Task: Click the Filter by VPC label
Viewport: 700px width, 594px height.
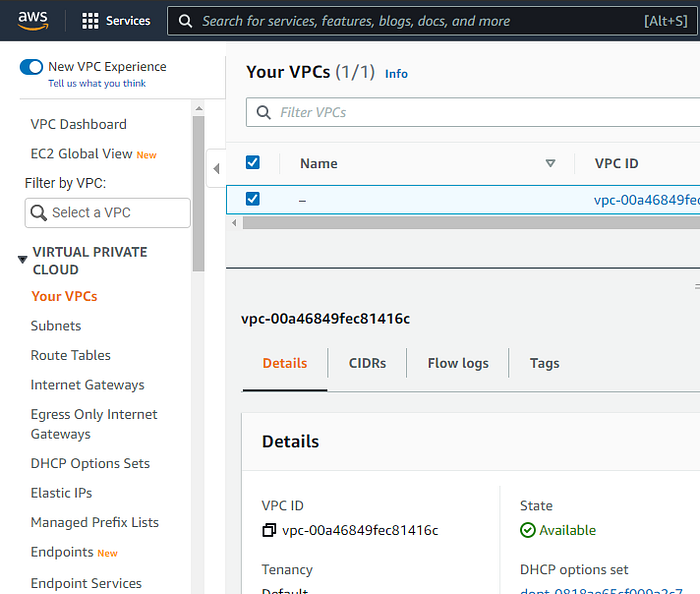Action: click(65, 183)
